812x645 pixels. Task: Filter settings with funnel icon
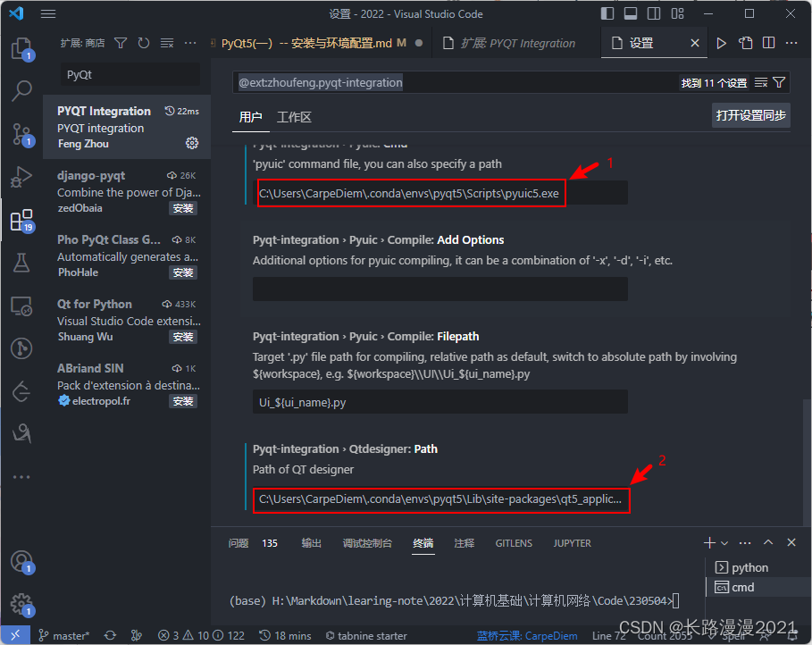(779, 82)
